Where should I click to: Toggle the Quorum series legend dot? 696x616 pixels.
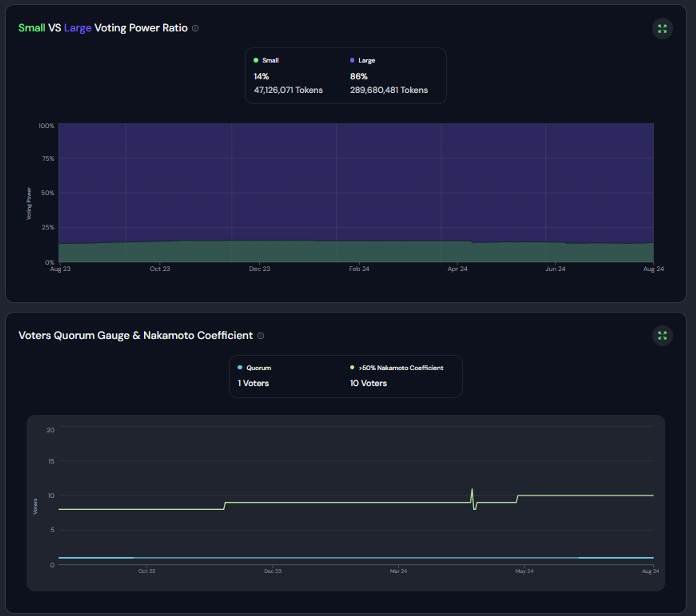point(240,367)
